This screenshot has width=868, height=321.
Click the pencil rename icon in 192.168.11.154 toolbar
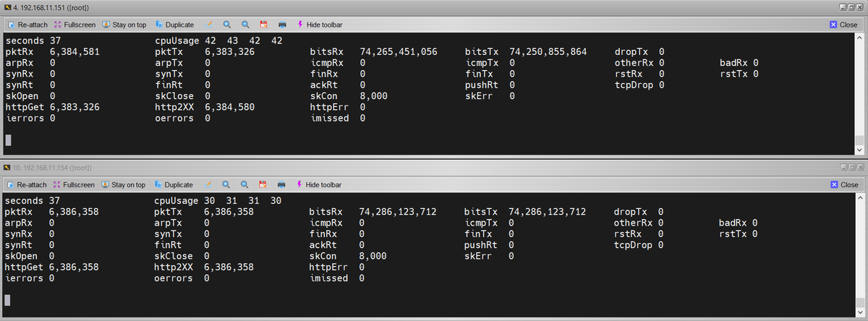pyautogui.click(x=209, y=184)
